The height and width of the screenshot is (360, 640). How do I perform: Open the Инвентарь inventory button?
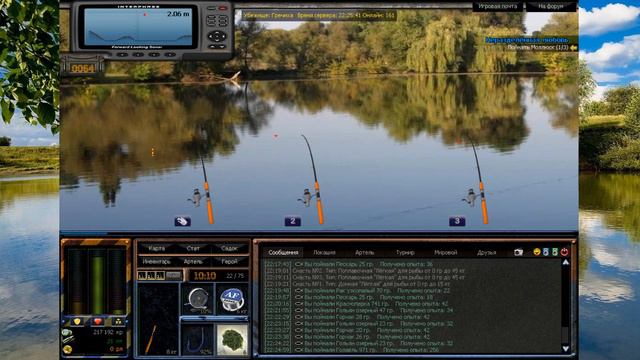click(157, 261)
